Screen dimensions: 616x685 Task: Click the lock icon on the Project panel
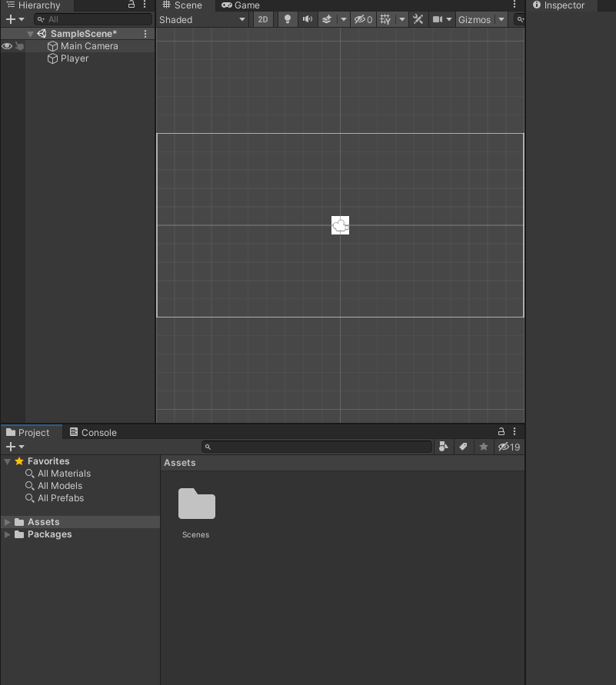pos(501,431)
